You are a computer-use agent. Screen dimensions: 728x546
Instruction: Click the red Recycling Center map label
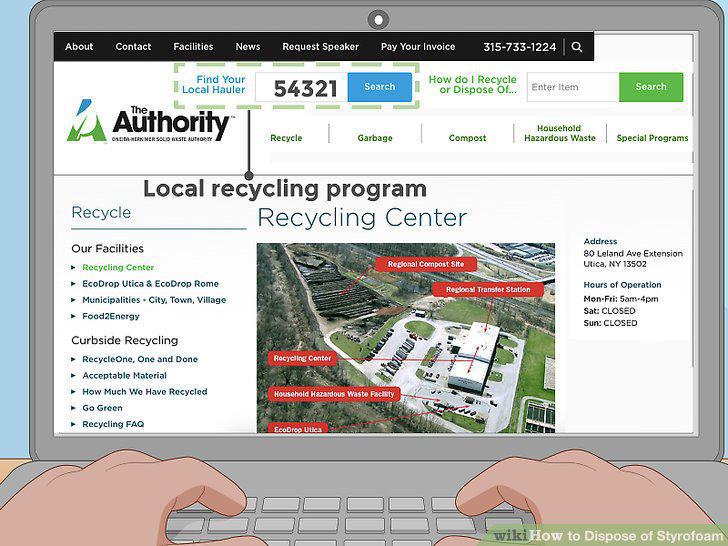pyautogui.click(x=302, y=358)
